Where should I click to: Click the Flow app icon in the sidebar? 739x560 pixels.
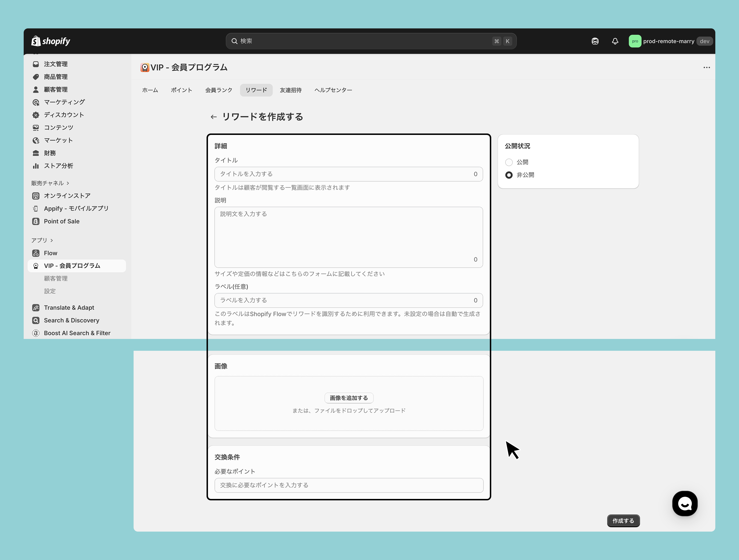tap(36, 253)
